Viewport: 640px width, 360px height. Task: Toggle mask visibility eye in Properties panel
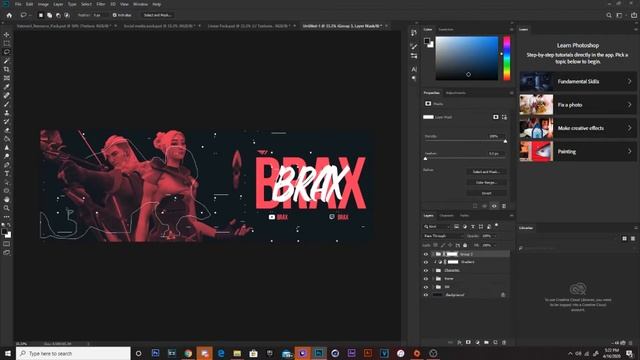[x=494, y=206]
